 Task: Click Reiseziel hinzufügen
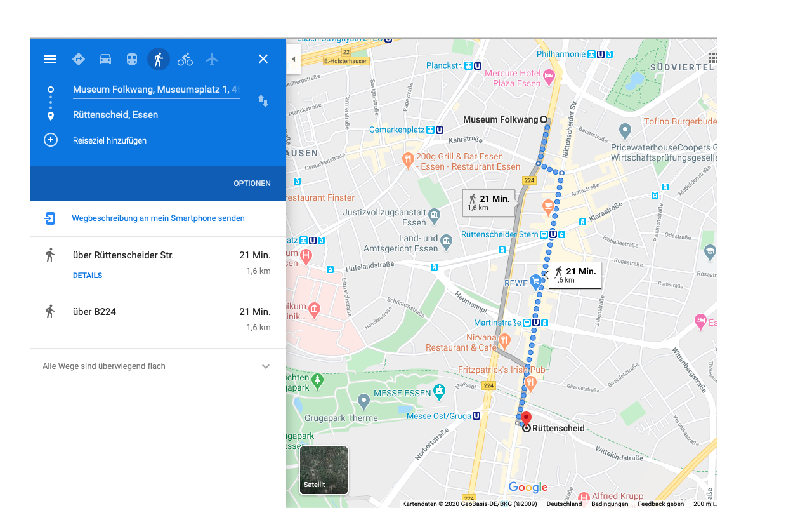pos(110,140)
